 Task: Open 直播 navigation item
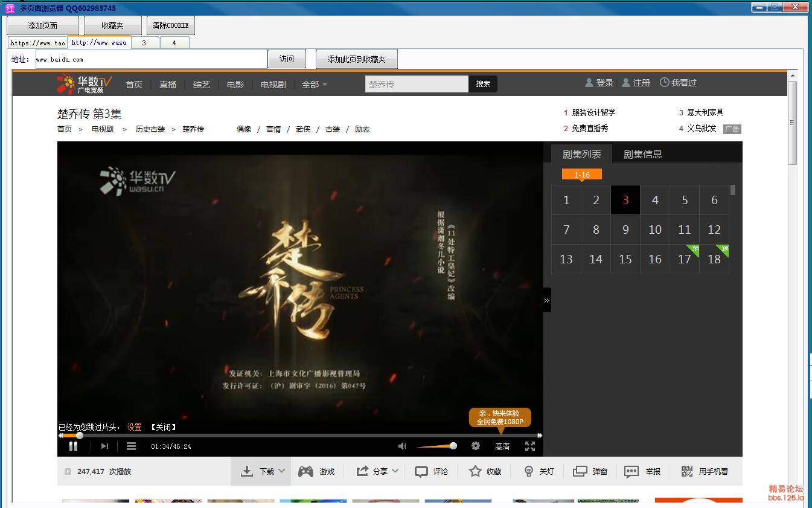168,85
